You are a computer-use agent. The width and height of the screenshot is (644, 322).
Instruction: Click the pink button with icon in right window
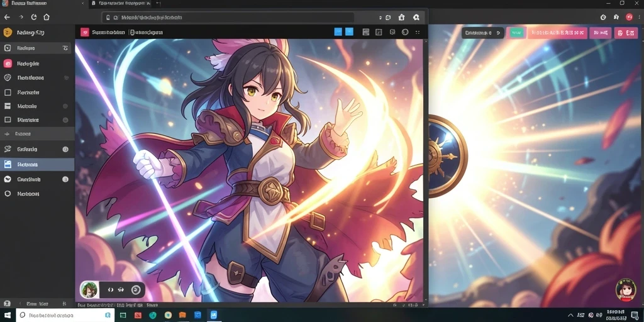coord(626,33)
